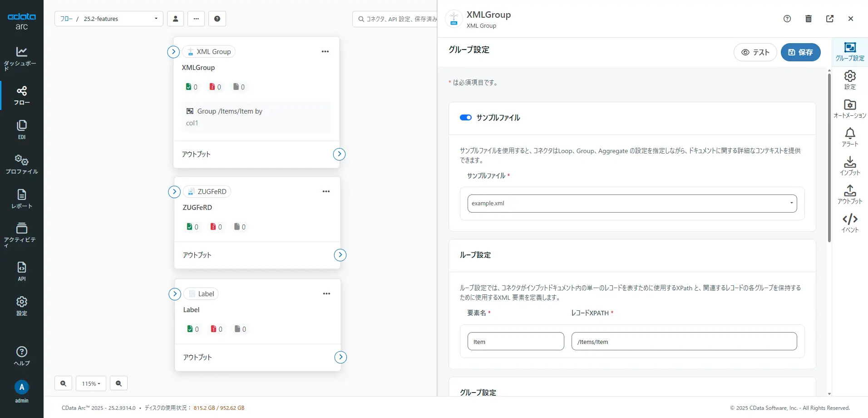
Task: Click the CData Arc logo
Action: [x=21, y=21]
